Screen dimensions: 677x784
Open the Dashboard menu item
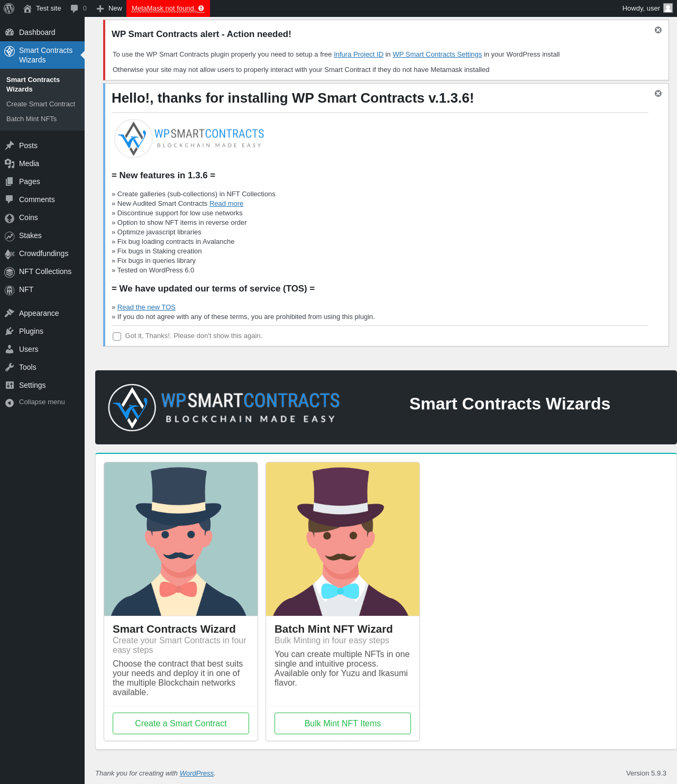click(x=42, y=32)
